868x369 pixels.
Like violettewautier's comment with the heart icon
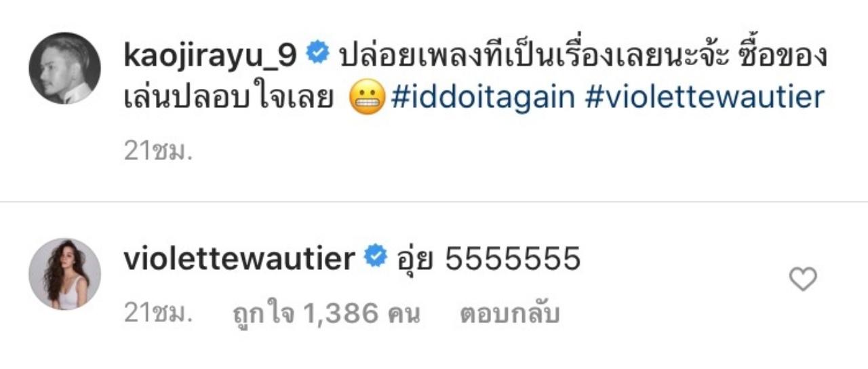pos(804,279)
